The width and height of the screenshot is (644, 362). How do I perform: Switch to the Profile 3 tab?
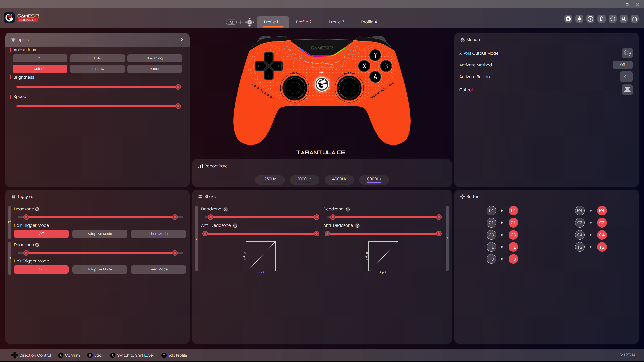tap(336, 22)
